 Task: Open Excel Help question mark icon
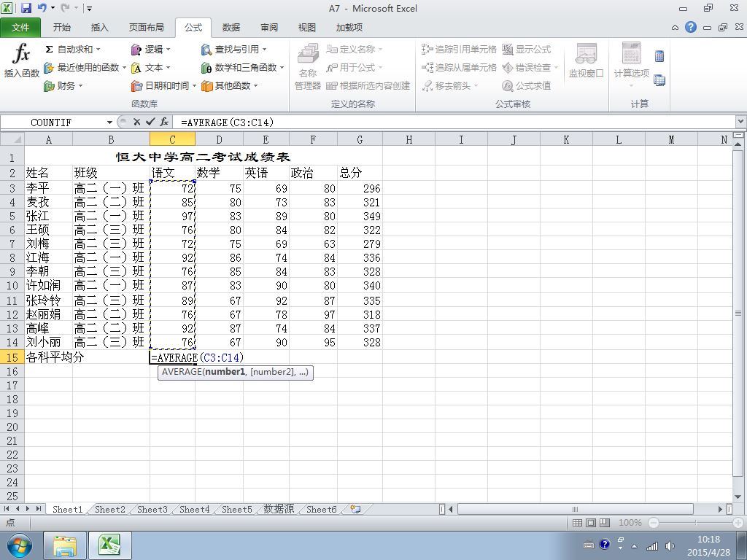[x=690, y=27]
